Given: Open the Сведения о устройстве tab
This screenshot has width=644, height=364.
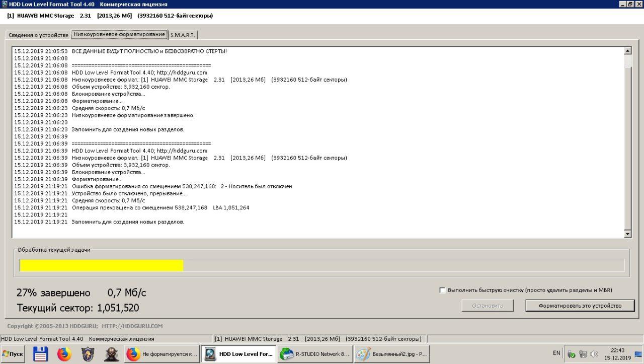Looking at the screenshot, I should click(38, 35).
